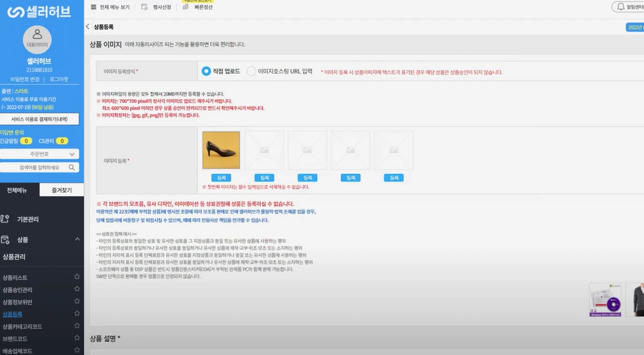This screenshot has height=355, width=644.
Task: Favorite 상품등록 with its star
Action: (77, 314)
